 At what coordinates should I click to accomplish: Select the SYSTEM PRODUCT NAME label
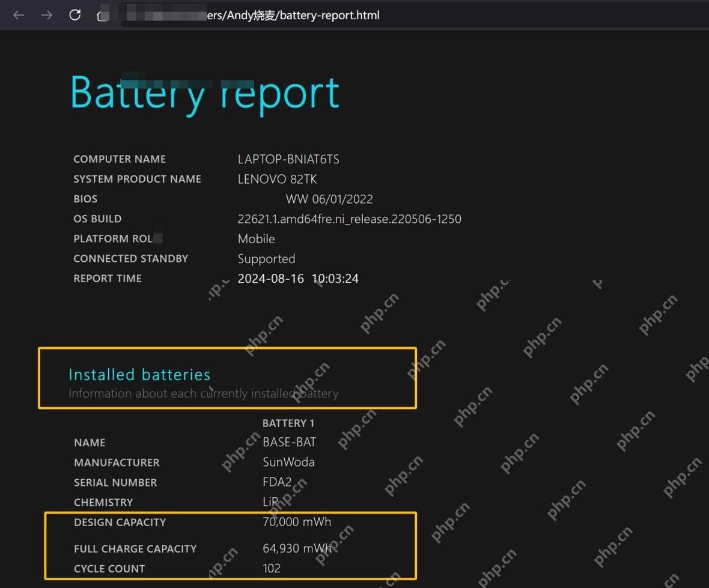tap(137, 179)
